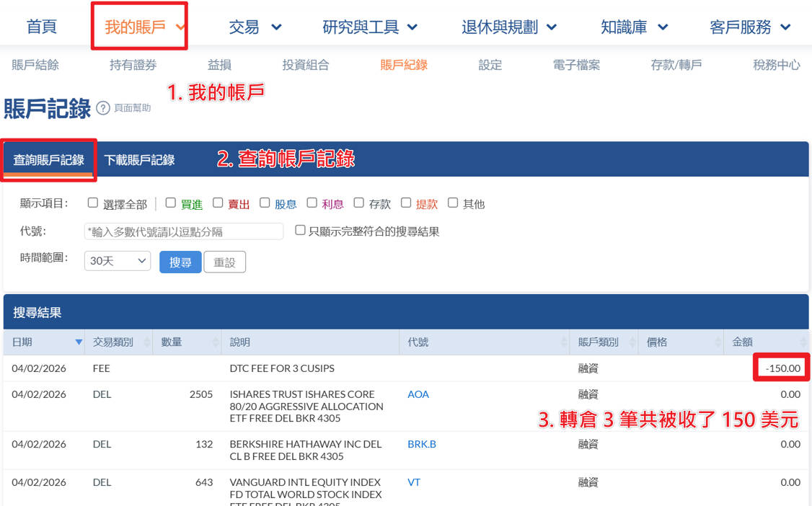The width and height of the screenshot is (812, 506).
Task: Click the 代號 symbol input field
Action: [x=184, y=231]
